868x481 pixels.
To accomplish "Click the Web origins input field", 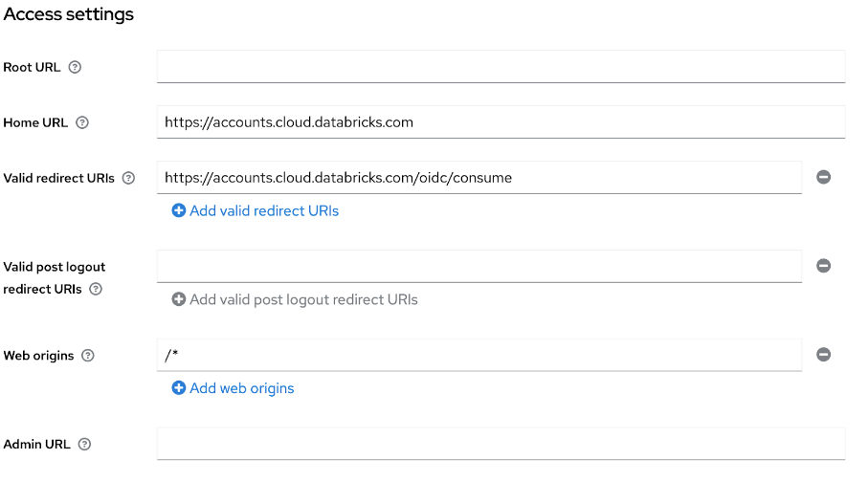I will [x=479, y=355].
